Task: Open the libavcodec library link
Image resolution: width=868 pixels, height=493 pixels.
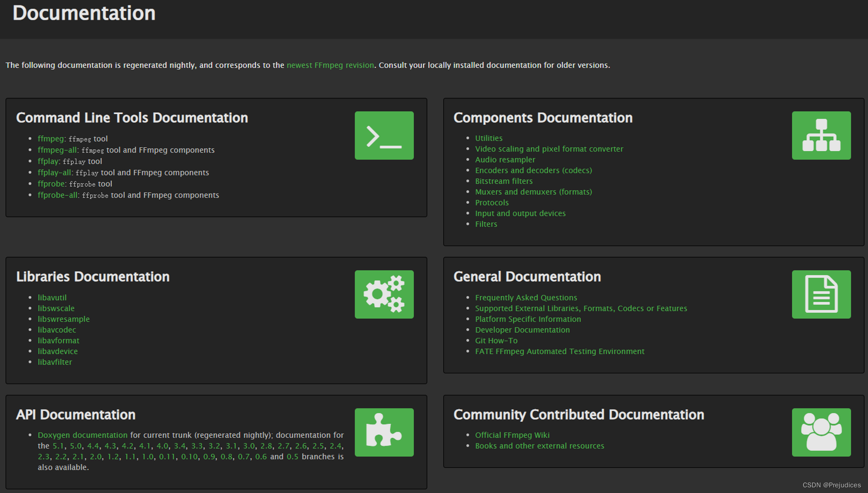Action: [x=57, y=330]
